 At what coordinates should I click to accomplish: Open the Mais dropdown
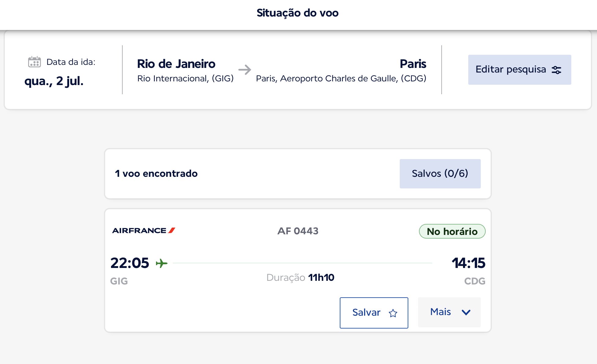[449, 312]
